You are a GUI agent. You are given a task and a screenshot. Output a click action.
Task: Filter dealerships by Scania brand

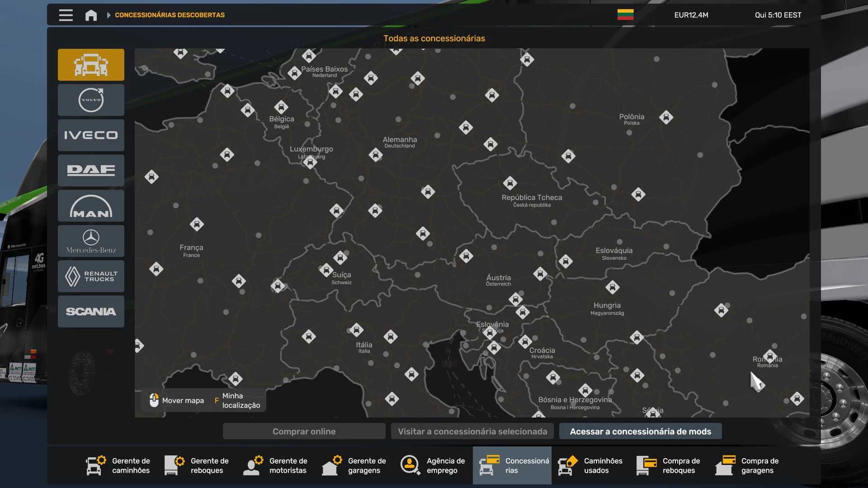[x=91, y=311]
